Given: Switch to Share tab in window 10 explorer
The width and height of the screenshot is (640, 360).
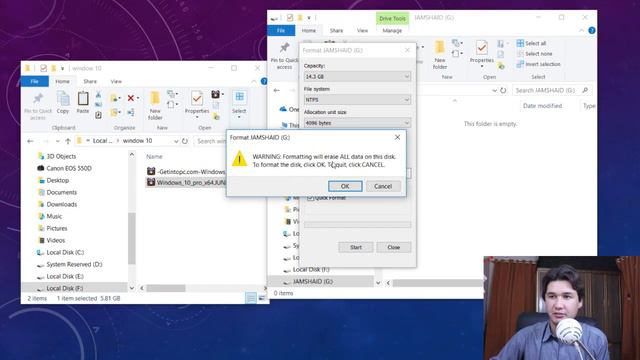Looking at the screenshot, I should tap(90, 81).
